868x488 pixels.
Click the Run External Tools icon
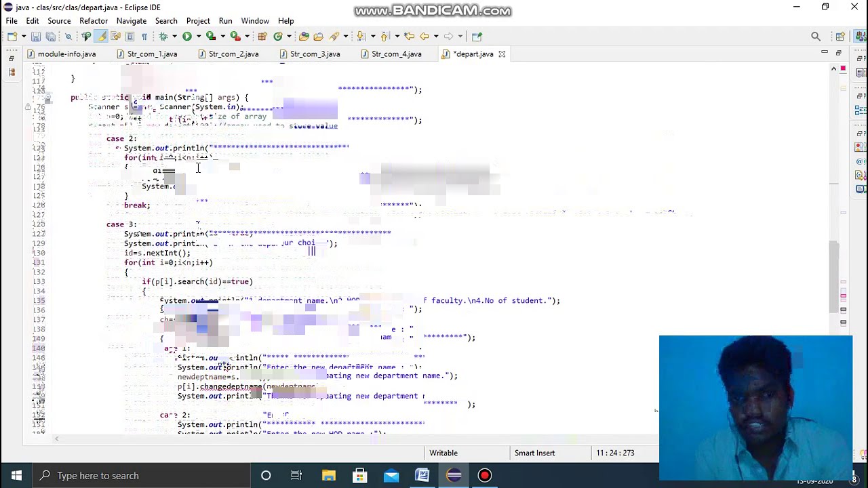[x=235, y=36]
